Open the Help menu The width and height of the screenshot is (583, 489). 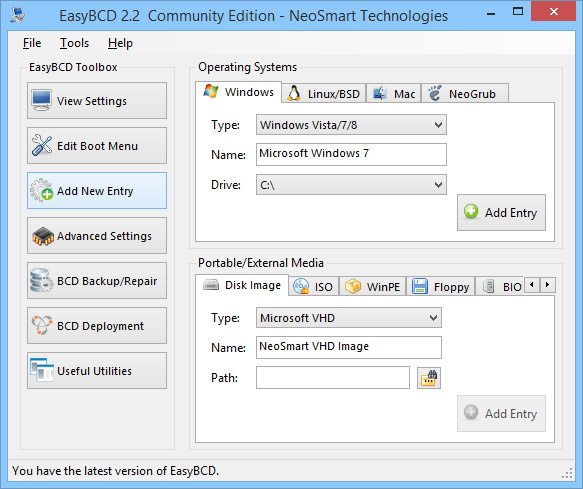120,43
